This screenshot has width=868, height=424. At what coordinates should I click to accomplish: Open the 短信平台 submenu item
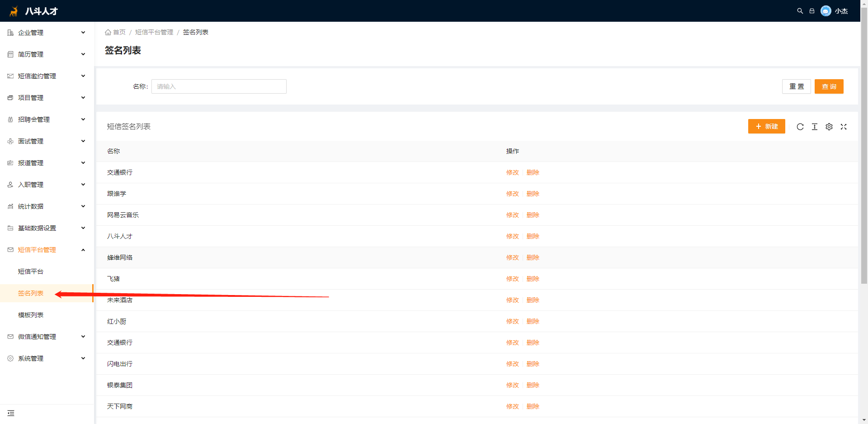point(31,272)
